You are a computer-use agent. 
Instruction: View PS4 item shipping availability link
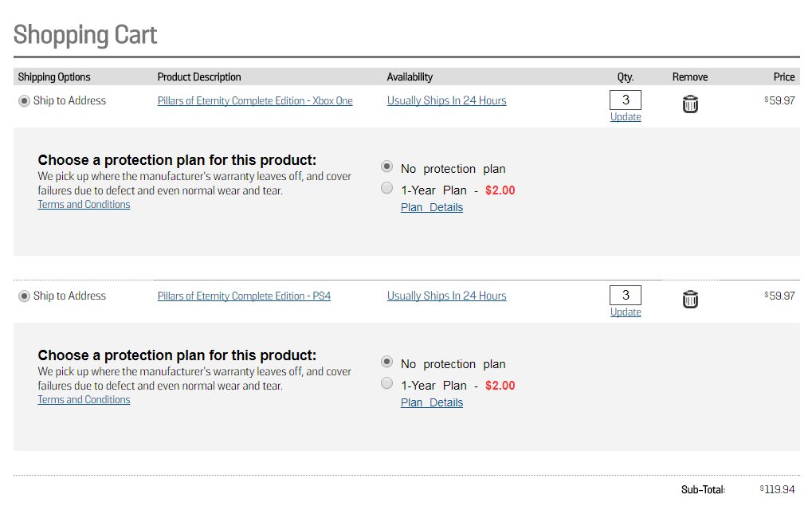[x=446, y=296]
